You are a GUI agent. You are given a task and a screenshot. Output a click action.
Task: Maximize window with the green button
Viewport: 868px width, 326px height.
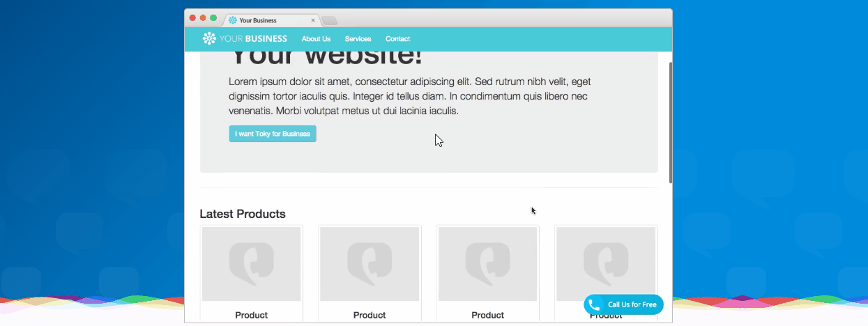click(x=213, y=18)
